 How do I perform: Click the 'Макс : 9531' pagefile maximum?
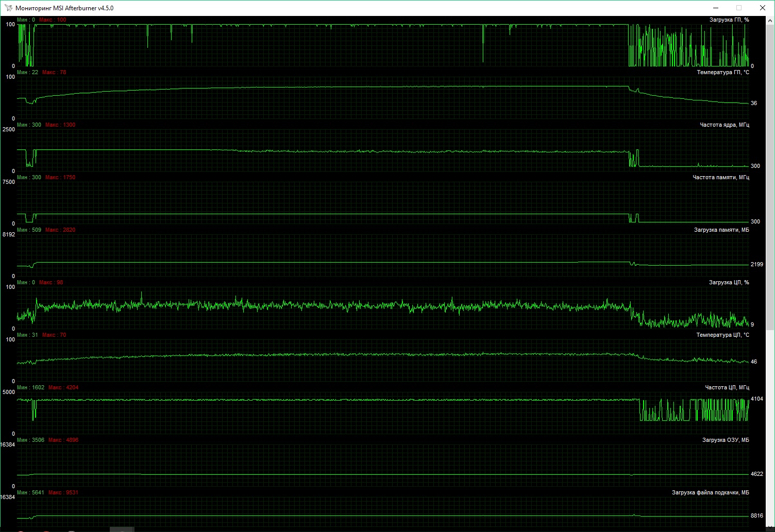click(63, 492)
